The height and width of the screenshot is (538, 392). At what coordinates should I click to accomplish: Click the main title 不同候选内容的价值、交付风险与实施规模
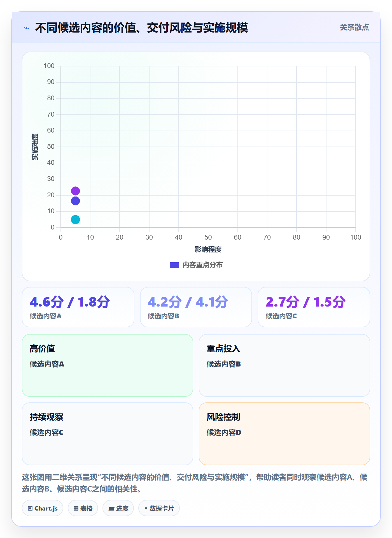pyautogui.click(x=141, y=28)
